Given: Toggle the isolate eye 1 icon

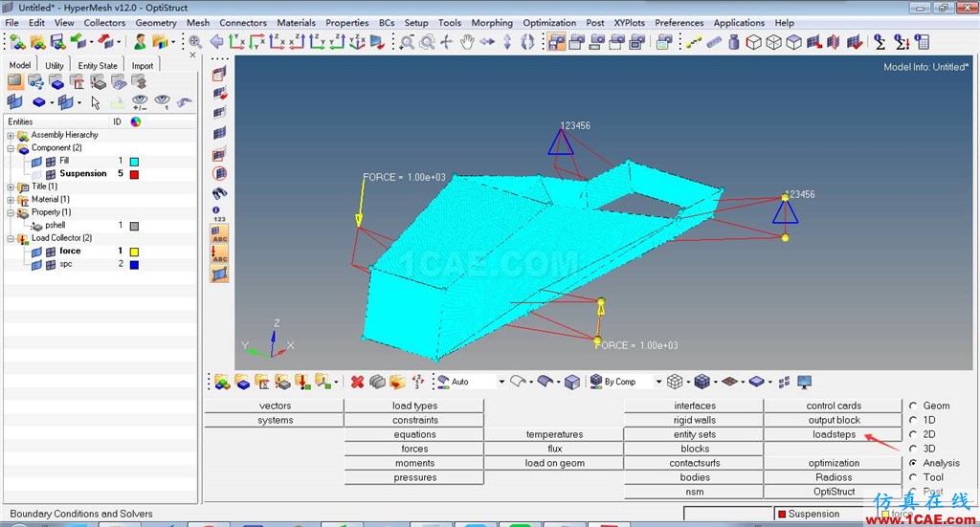Looking at the screenshot, I should pos(163,102).
